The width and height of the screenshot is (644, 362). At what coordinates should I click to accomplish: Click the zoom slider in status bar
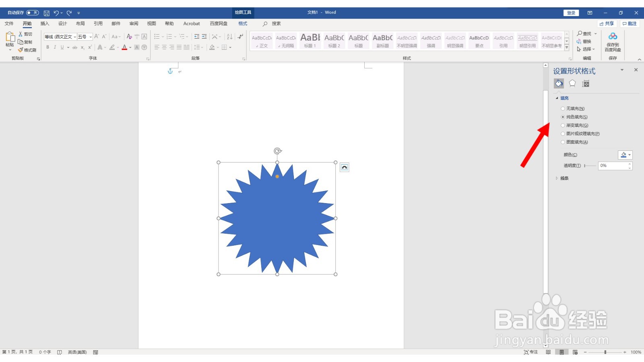(x=605, y=352)
